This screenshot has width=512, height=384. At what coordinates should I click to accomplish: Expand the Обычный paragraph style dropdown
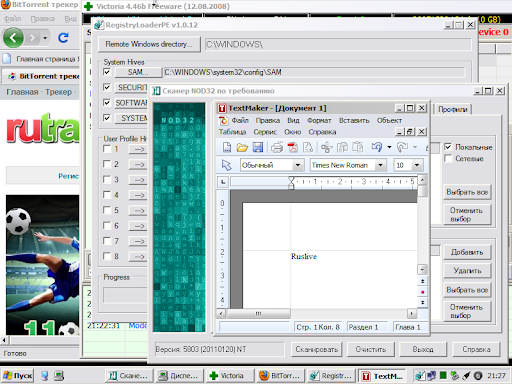298,165
